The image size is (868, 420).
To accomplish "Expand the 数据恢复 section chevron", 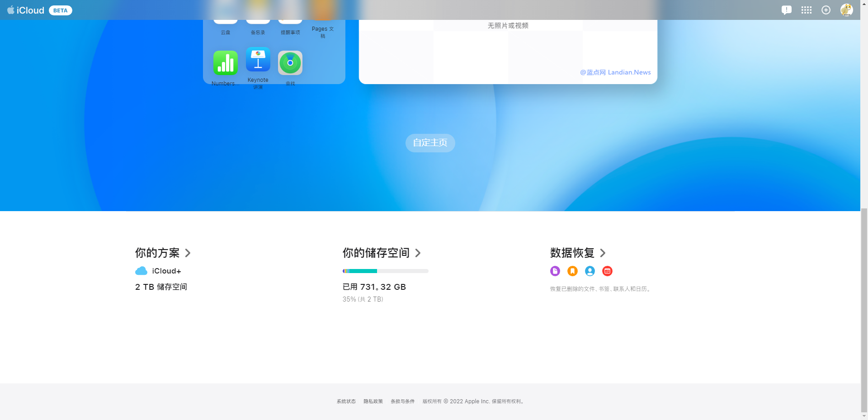I will (603, 253).
